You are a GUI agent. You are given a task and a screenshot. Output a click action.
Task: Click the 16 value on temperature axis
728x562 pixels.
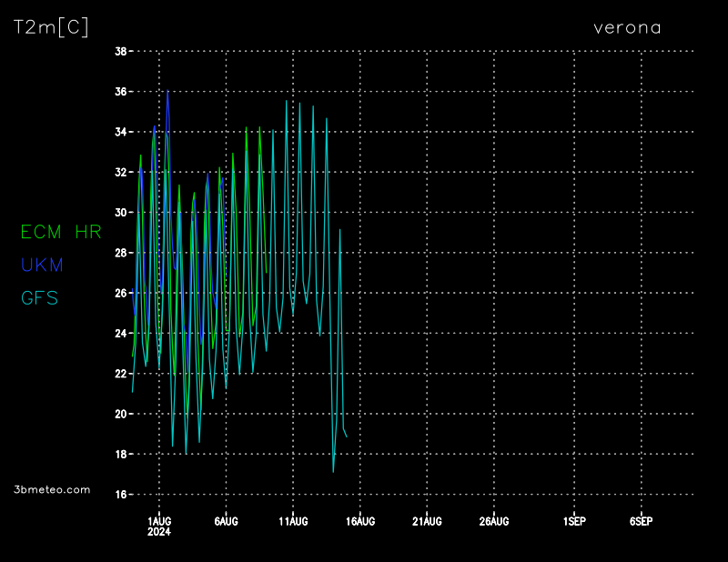[120, 495]
